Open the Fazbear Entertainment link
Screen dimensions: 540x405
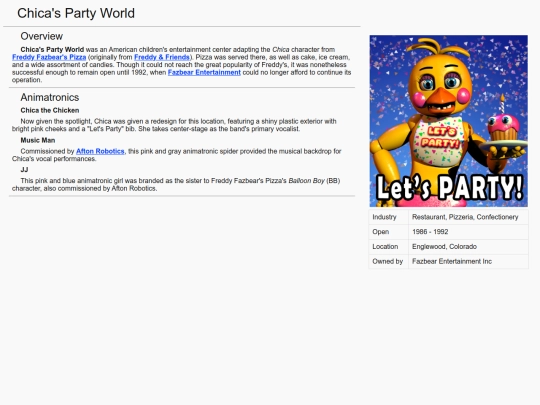[x=204, y=72]
